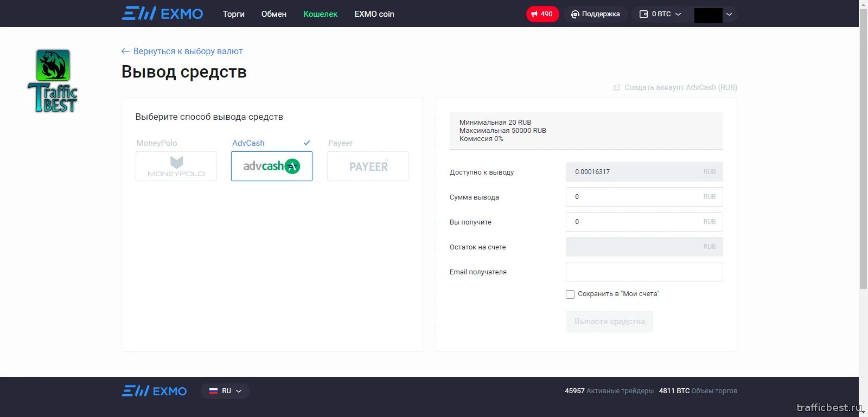Click the EXMO logo in the header

pyautogui.click(x=162, y=14)
